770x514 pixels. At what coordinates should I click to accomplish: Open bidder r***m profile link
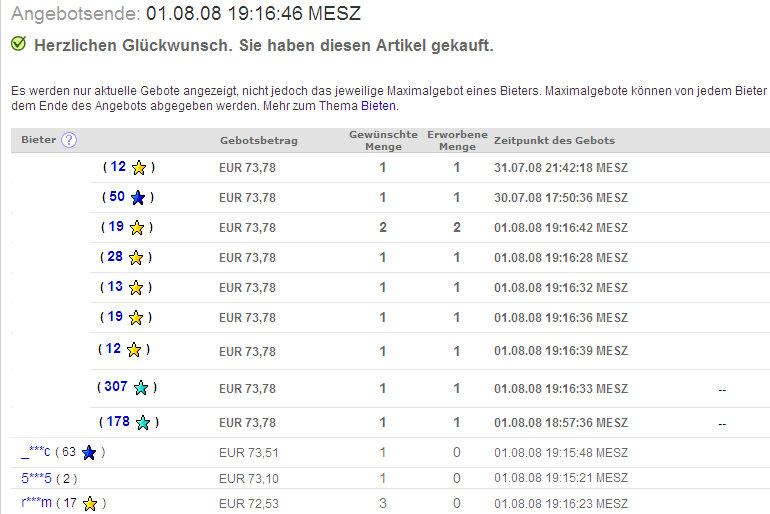(36, 503)
